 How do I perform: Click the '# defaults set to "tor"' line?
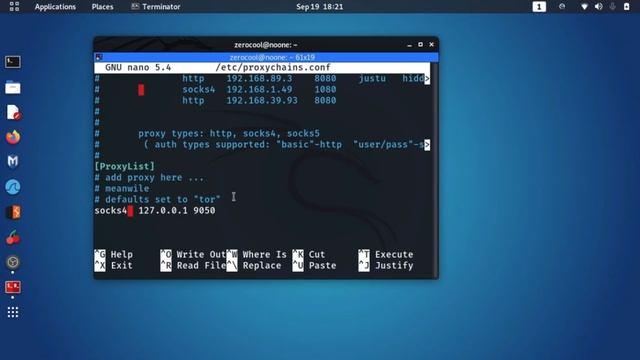[x=157, y=200]
